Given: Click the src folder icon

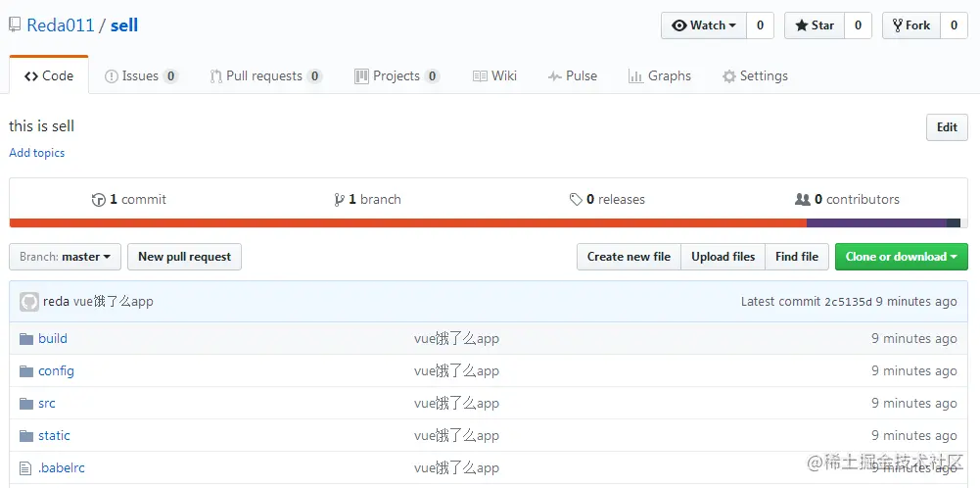Looking at the screenshot, I should [25, 404].
